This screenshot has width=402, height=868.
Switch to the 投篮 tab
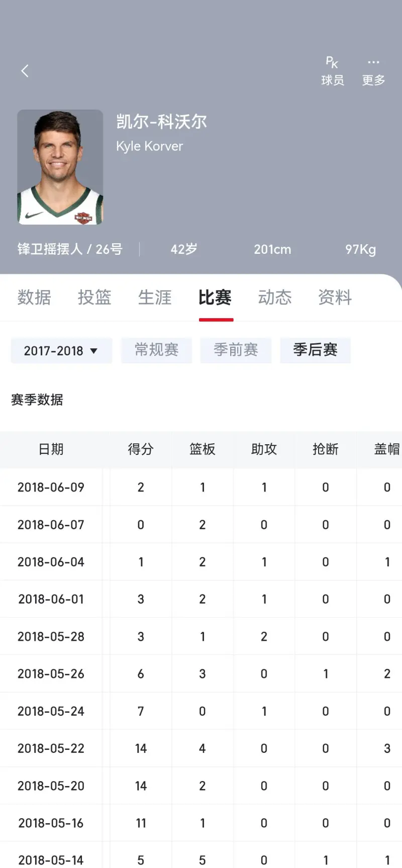[x=94, y=298]
